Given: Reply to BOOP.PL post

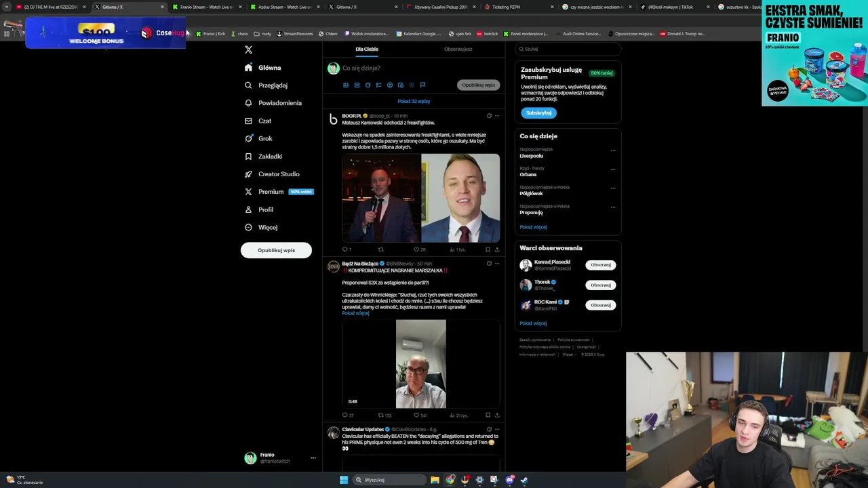Looking at the screenshot, I should point(346,249).
